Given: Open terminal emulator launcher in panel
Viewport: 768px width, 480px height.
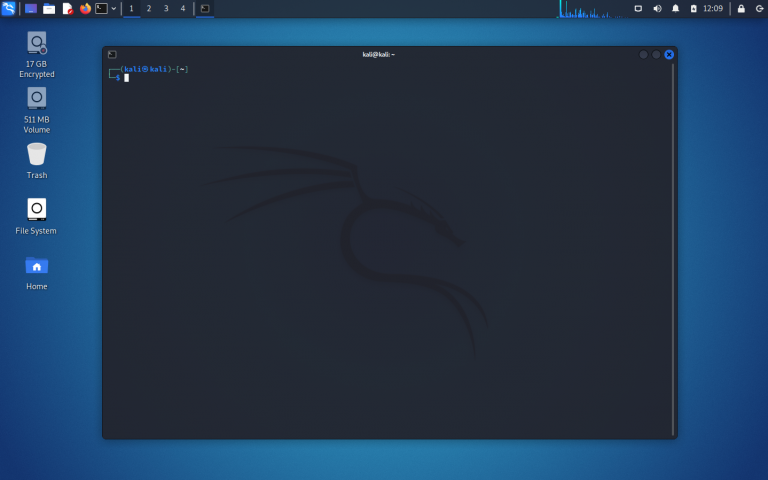Looking at the screenshot, I should pyautogui.click(x=101, y=8).
